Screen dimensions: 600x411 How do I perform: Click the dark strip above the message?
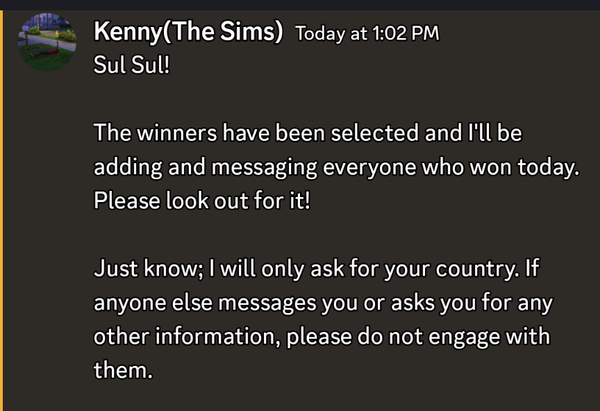300,5
